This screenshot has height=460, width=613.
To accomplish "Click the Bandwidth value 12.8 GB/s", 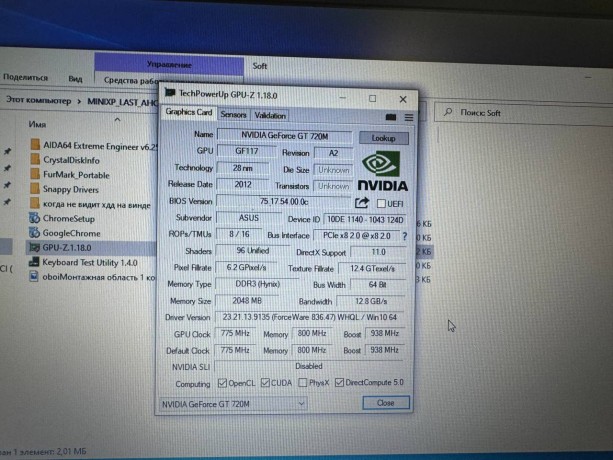I will [371, 301].
